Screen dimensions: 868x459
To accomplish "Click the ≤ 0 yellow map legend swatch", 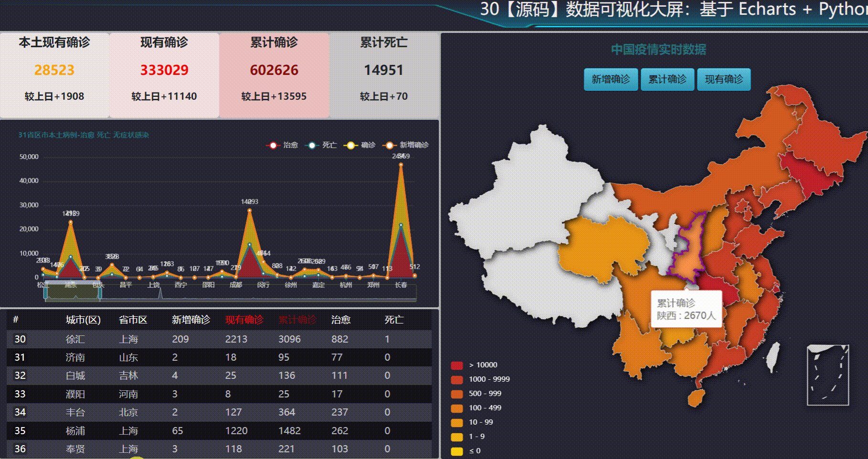I will click(456, 450).
